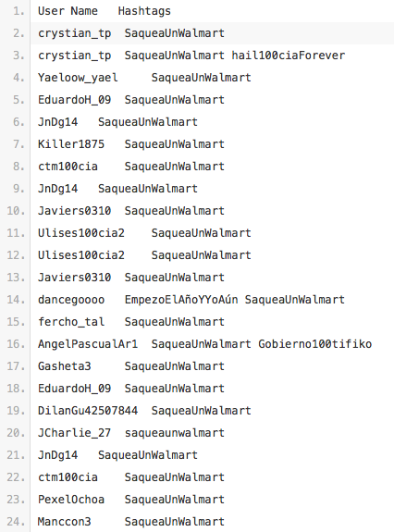Viewport: 394px width, 532px height.
Task: Click EmpezoElAñoYYoAún hashtag text
Action: click(x=181, y=300)
